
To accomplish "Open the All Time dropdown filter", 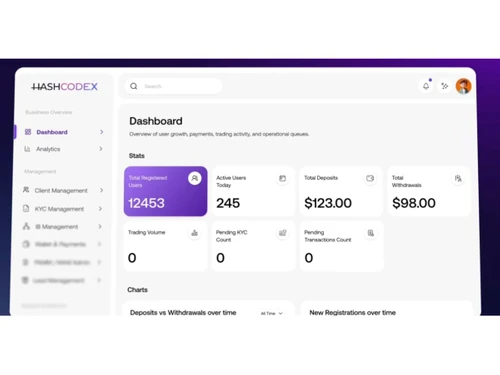I will [272, 313].
